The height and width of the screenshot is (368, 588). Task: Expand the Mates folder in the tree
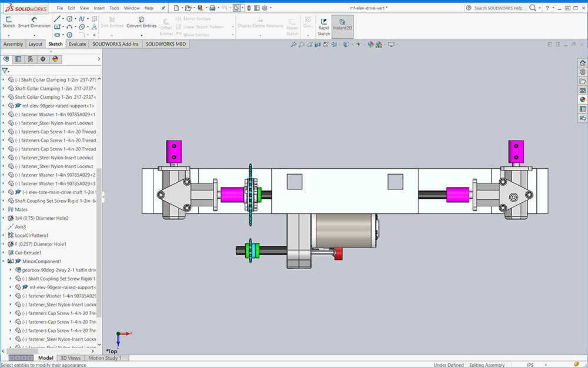[4, 209]
